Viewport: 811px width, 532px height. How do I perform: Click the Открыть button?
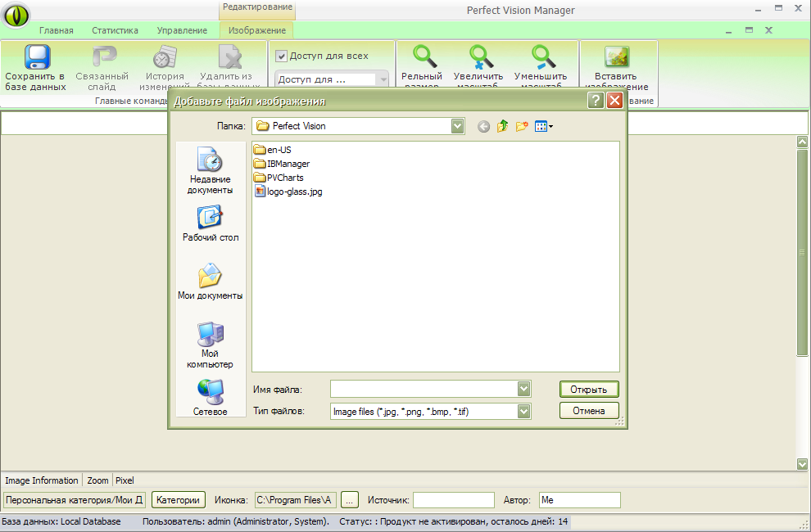pyautogui.click(x=589, y=390)
